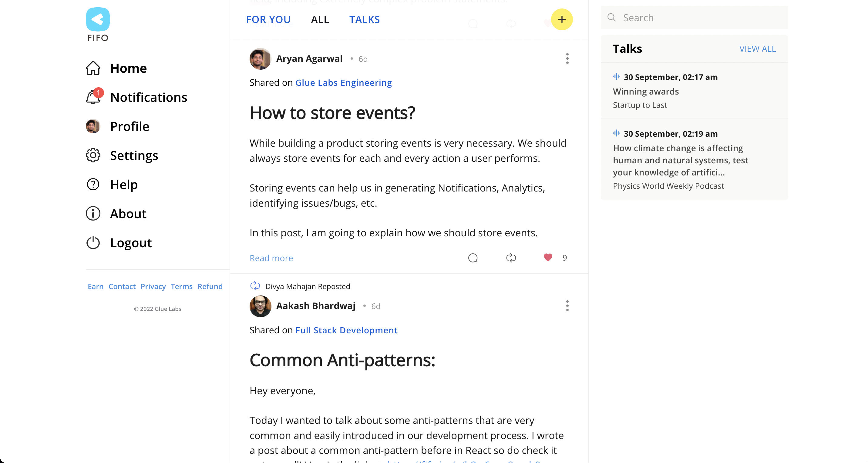Click the FIFO logo icon
Viewport: 868px width, 463px height.
click(98, 19)
